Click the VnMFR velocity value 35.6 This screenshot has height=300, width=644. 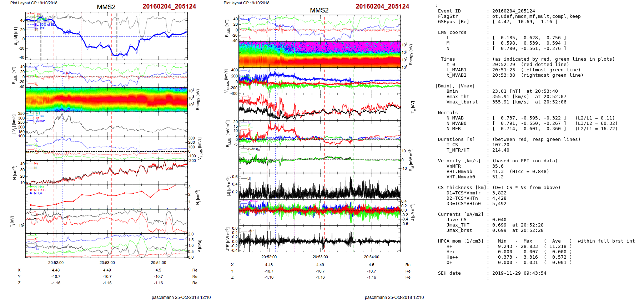click(x=498, y=166)
